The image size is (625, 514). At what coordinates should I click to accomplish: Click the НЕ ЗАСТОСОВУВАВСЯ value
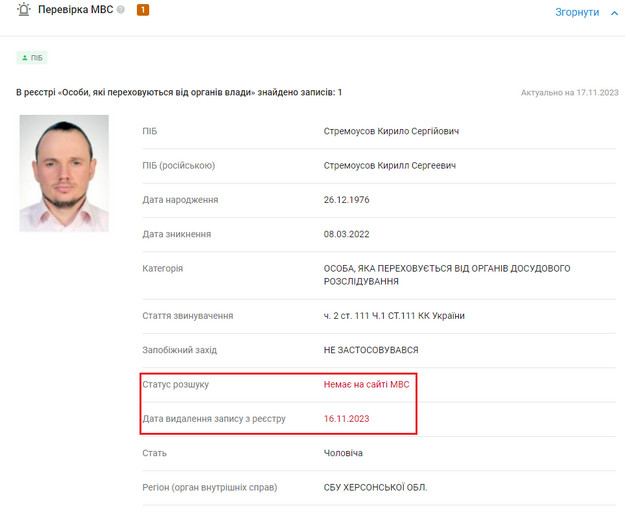(x=370, y=350)
